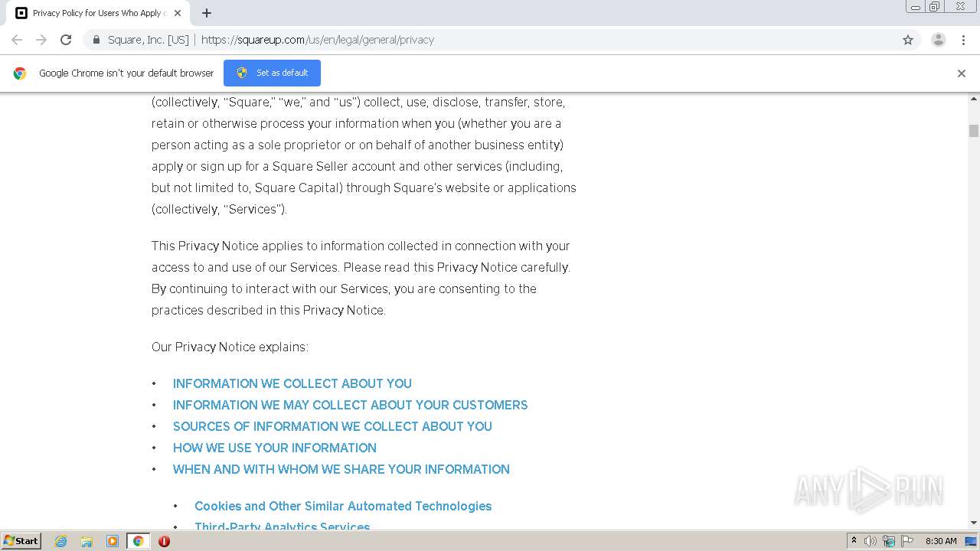Click the Chrome logo in notification bar
This screenshot has width=980, height=551.
click(x=20, y=73)
